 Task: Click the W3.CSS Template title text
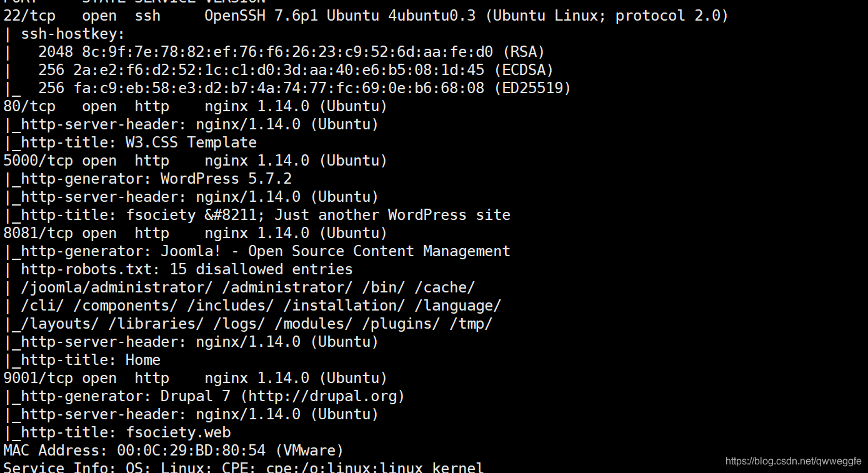coord(191,142)
